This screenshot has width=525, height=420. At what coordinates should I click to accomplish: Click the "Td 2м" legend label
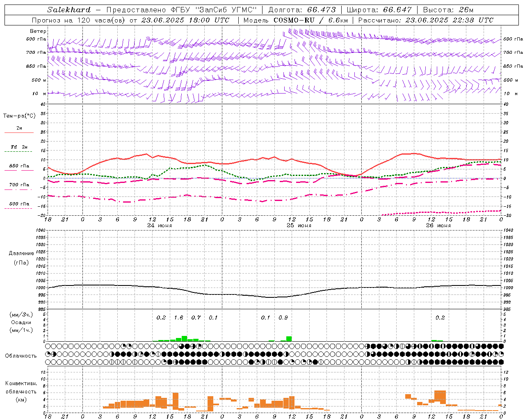19,147
